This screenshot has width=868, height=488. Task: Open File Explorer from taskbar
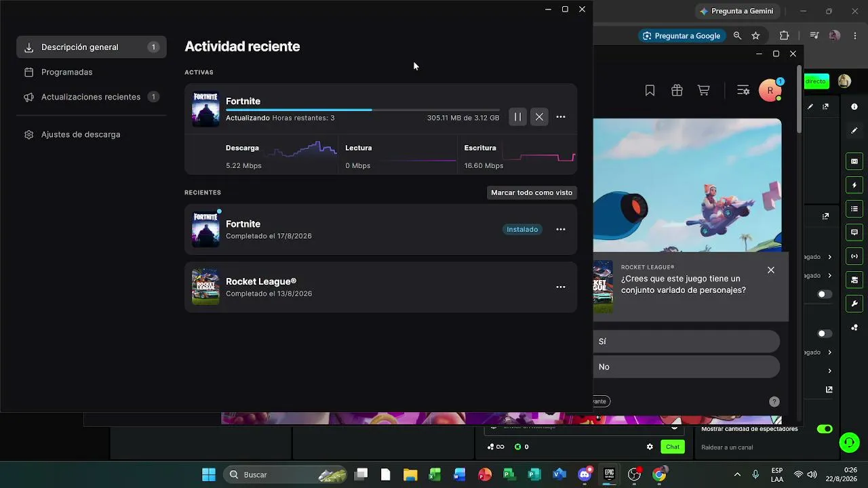coord(410,474)
